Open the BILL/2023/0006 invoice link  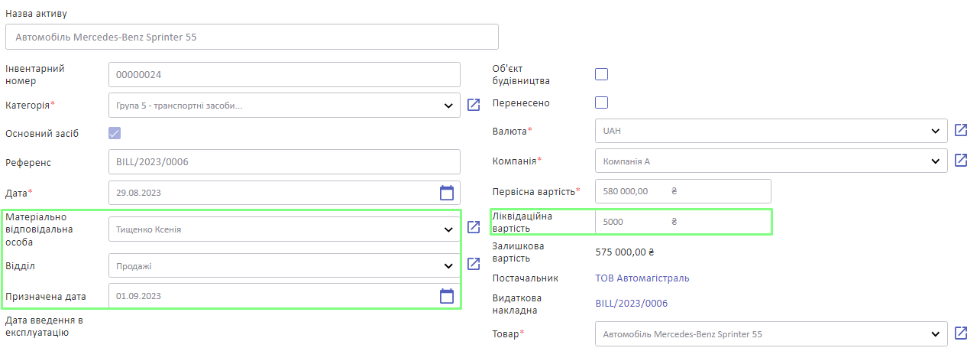pyautogui.click(x=632, y=304)
